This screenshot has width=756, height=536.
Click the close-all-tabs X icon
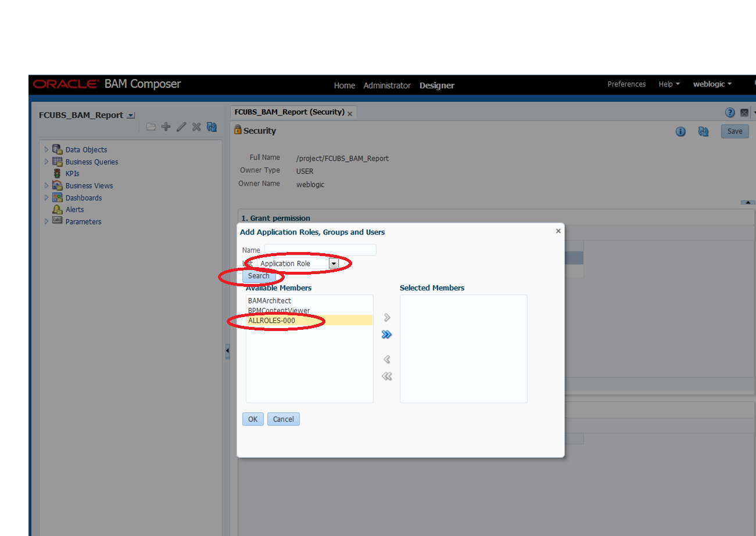[x=744, y=113]
